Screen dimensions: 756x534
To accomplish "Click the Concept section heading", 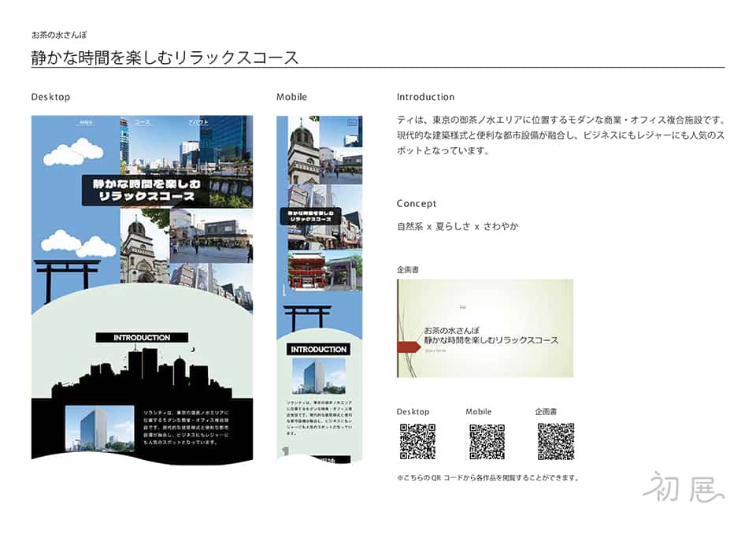I will [x=416, y=203].
